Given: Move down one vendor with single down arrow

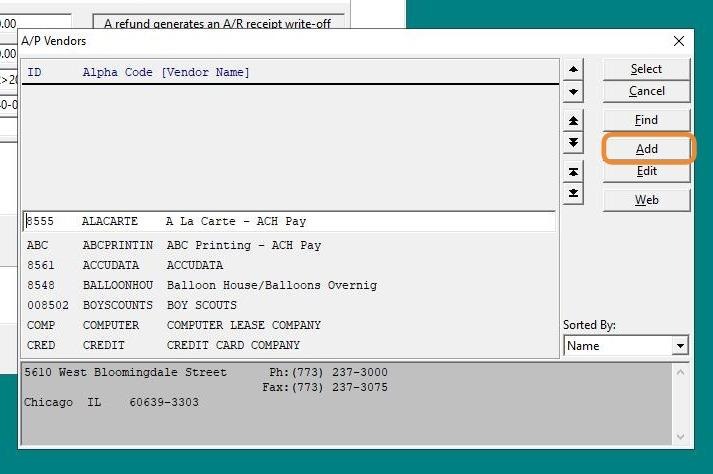Looking at the screenshot, I should coord(573,91).
